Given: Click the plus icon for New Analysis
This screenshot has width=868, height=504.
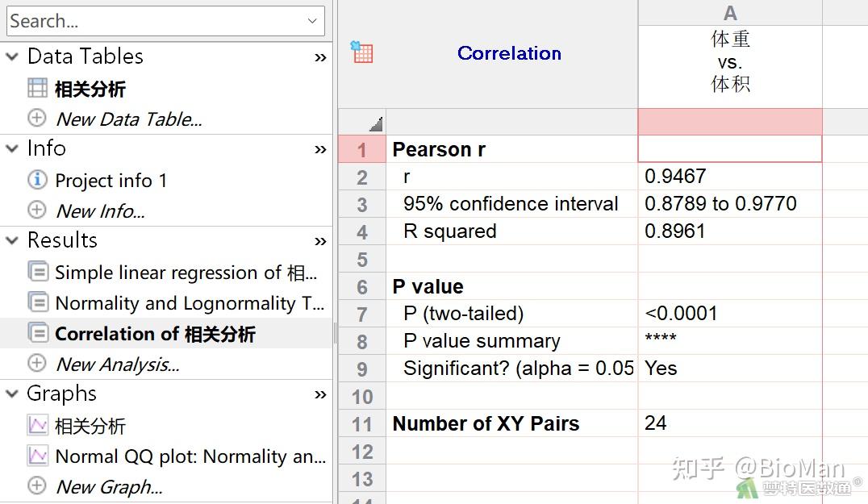Looking at the screenshot, I should [x=37, y=364].
